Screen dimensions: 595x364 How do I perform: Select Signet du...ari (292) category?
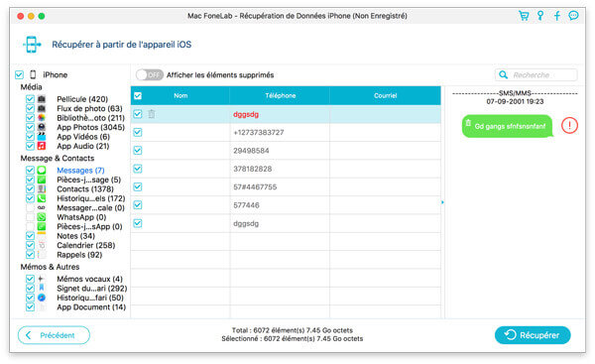click(x=92, y=288)
